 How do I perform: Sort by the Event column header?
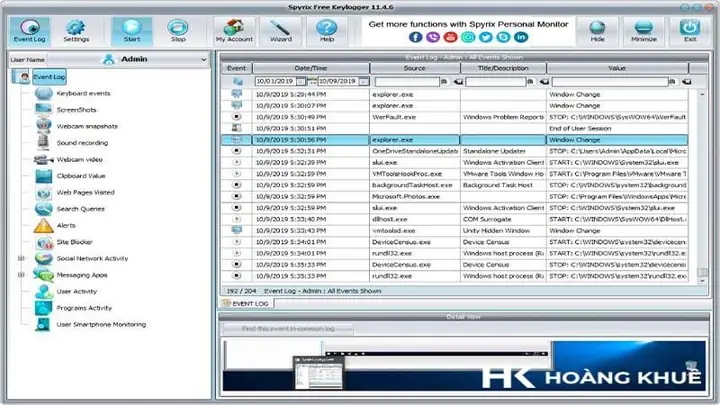pyautogui.click(x=236, y=68)
